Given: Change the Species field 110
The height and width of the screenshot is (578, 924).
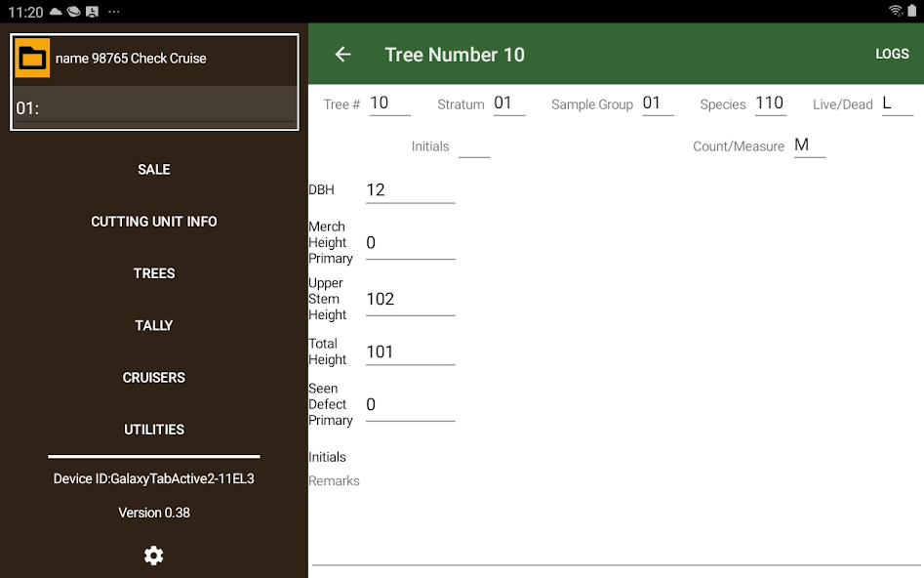Looking at the screenshot, I should click(x=769, y=103).
